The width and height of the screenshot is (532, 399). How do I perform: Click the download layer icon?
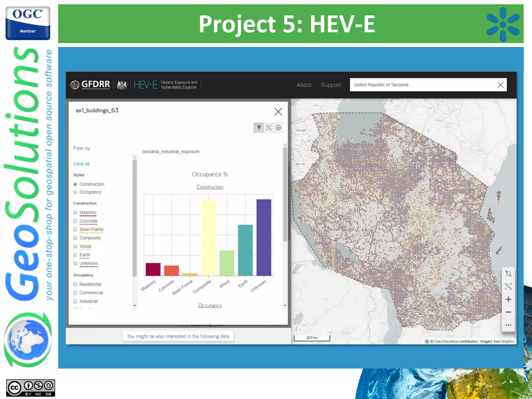tap(278, 128)
